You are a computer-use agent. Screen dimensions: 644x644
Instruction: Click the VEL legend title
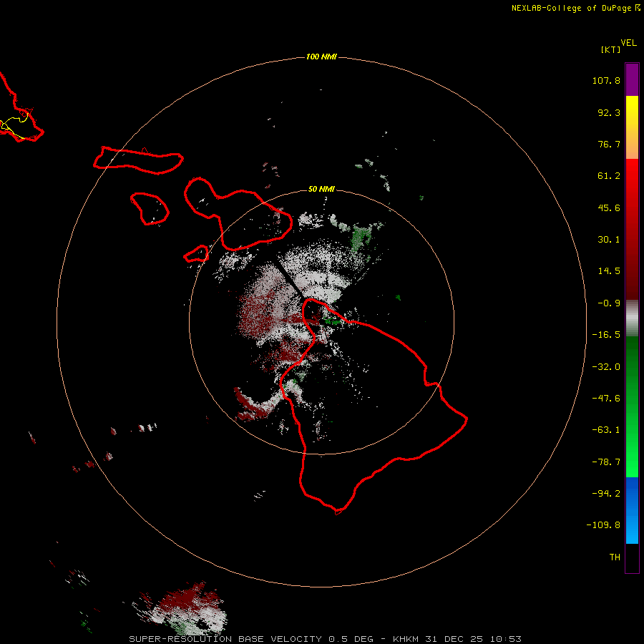point(628,43)
